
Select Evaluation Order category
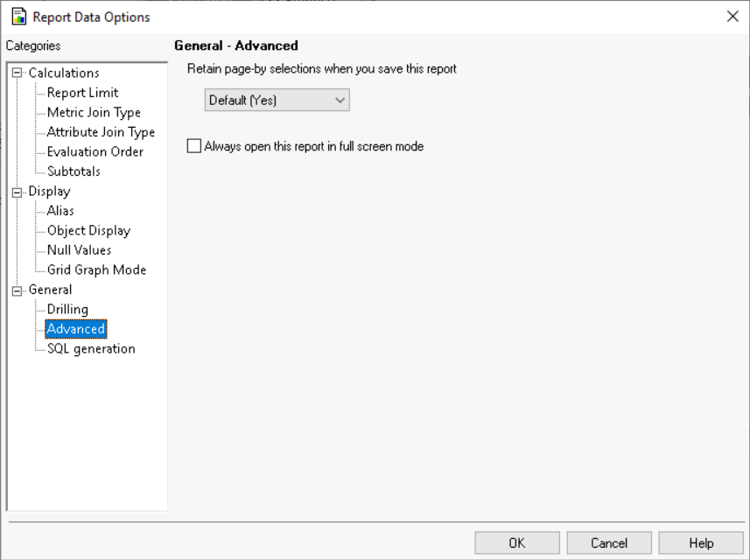[95, 152]
